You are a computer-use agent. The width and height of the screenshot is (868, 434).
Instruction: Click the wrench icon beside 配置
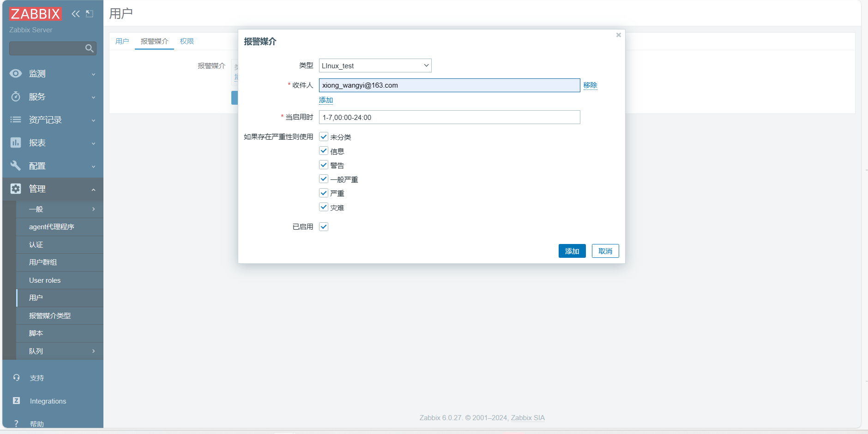tap(16, 166)
